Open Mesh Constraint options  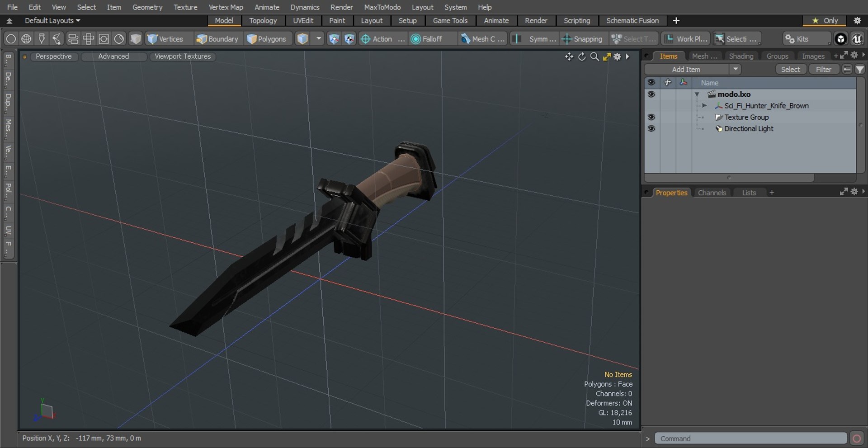[482, 39]
